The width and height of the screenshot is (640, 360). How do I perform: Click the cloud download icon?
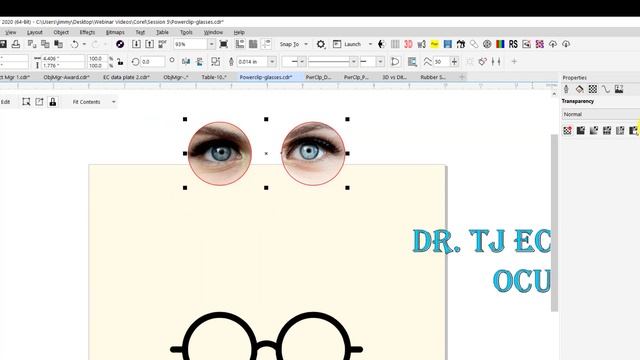[x=566, y=44]
